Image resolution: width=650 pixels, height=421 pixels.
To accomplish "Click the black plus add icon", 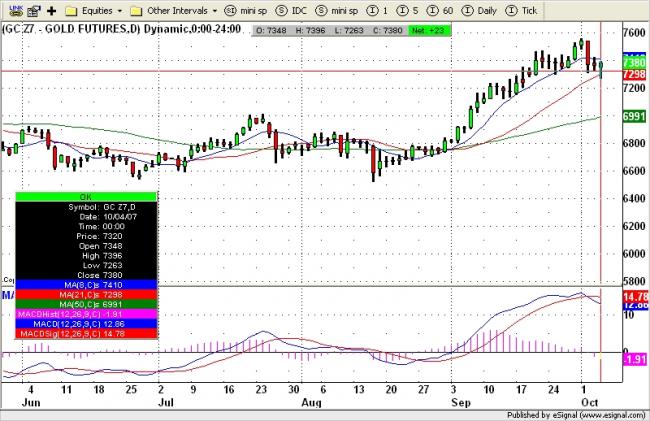I will tap(51, 11).
